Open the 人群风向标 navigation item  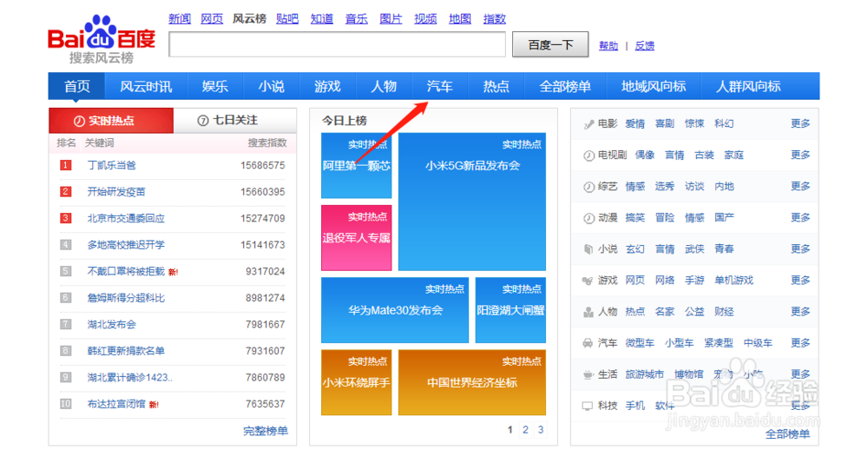click(748, 87)
